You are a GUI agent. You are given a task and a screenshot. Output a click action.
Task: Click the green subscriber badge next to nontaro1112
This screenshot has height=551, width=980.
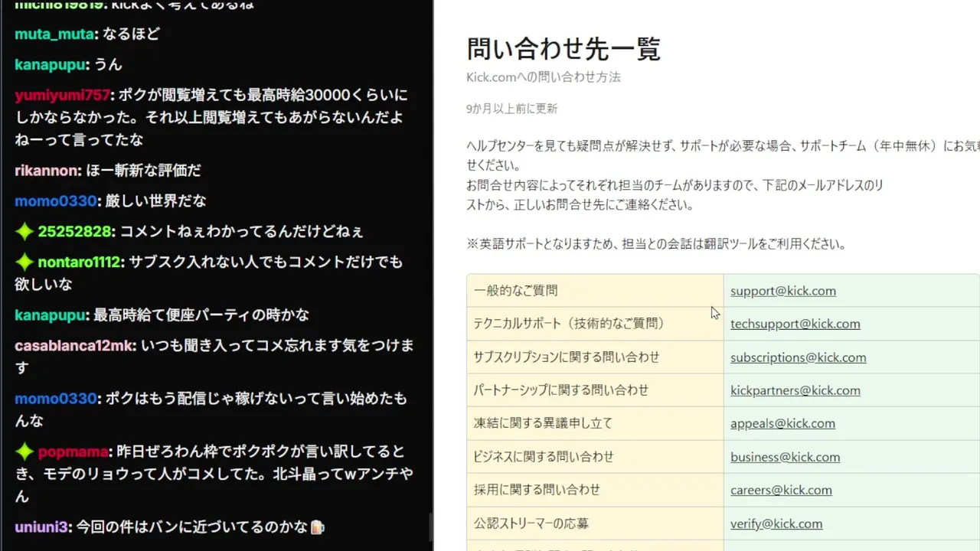point(24,262)
